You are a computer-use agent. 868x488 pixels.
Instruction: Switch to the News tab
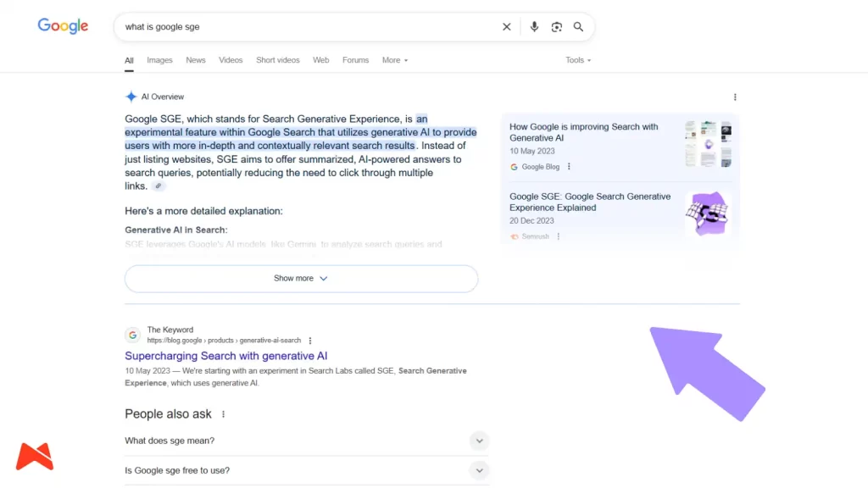pyautogui.click(x=196, y=60)
